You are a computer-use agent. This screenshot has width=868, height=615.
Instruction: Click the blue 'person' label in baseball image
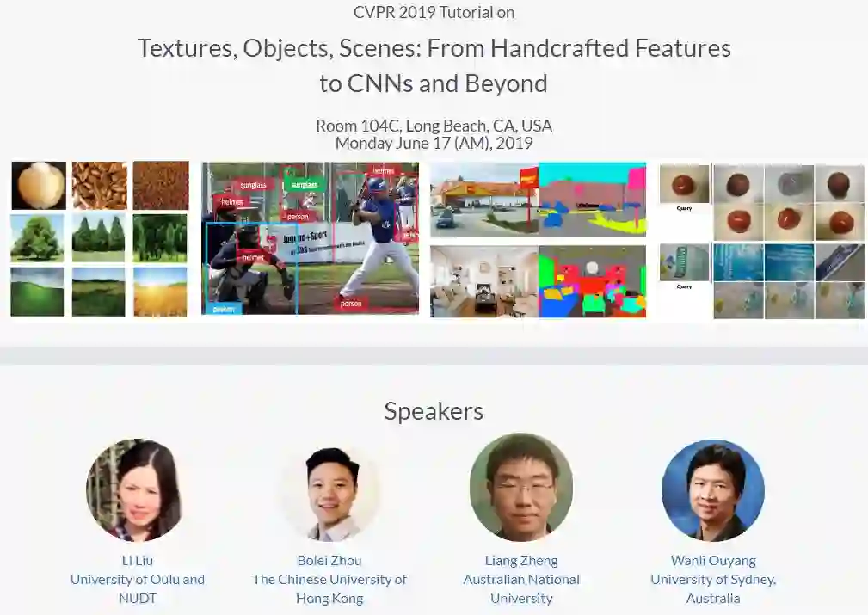(x=224, y=309)
